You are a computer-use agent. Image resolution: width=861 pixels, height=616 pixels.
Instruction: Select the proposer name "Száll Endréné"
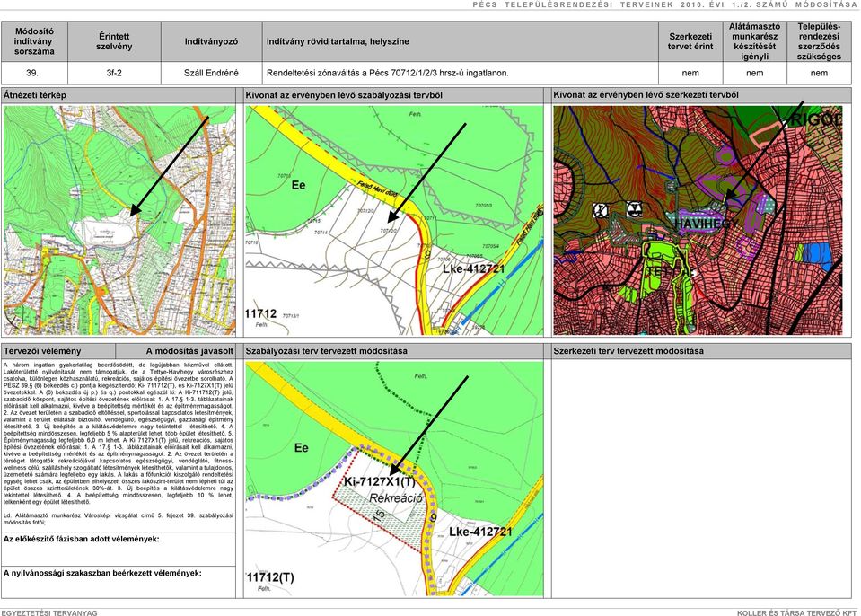coord(211,73)
